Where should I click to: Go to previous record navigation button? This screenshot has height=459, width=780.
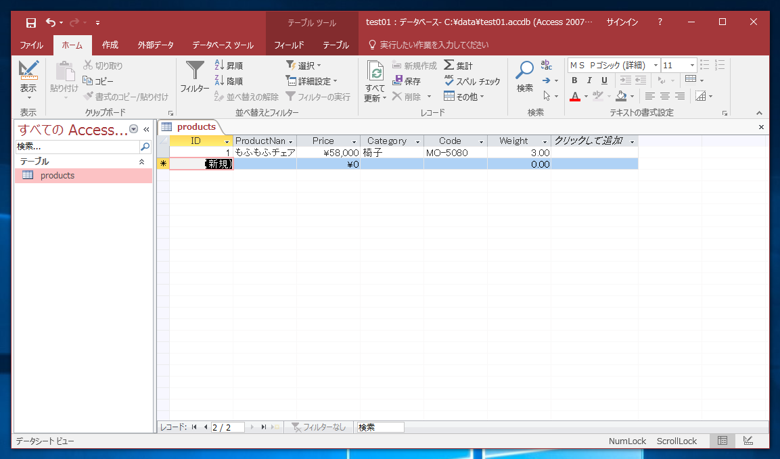pos(205,427)
